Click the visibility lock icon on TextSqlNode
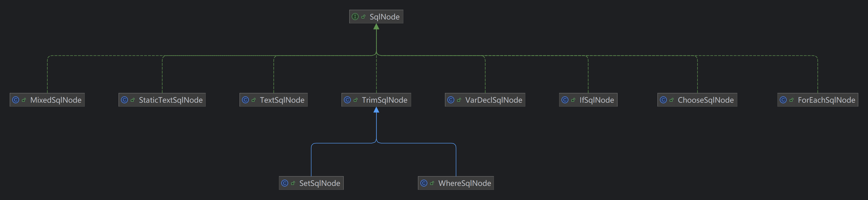Screen dimensions: 868x200 pos(253,100)
